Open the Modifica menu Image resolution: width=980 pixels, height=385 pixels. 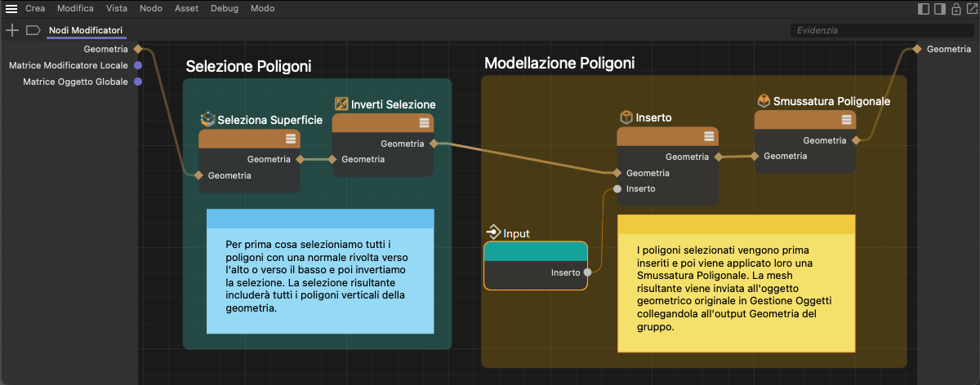coord(75,8)
